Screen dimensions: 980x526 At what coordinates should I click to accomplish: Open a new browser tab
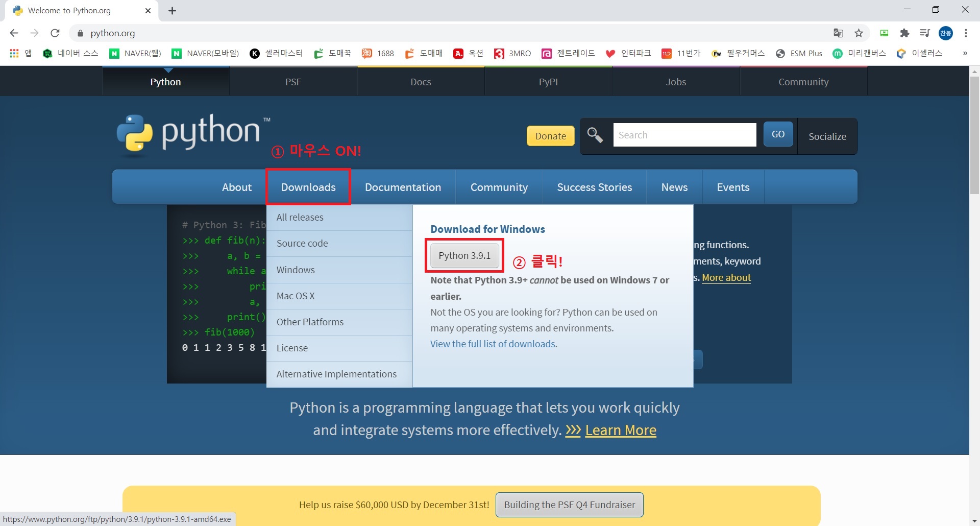pos(173,11)
